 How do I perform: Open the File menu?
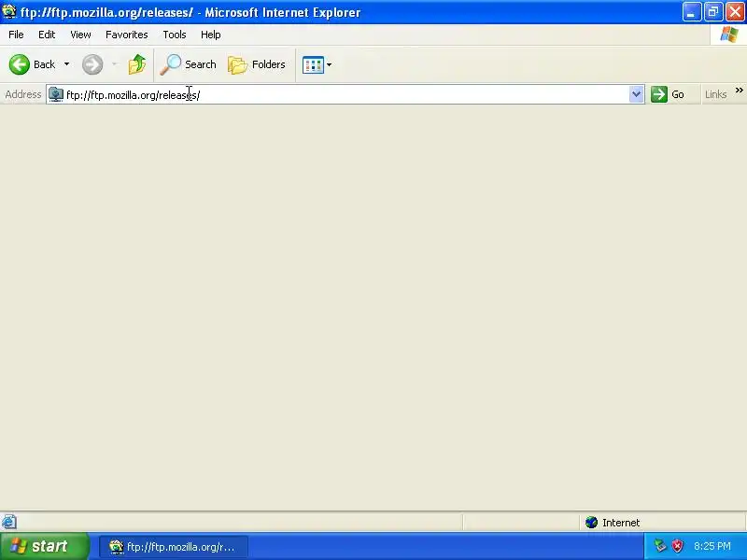[16, 35]
